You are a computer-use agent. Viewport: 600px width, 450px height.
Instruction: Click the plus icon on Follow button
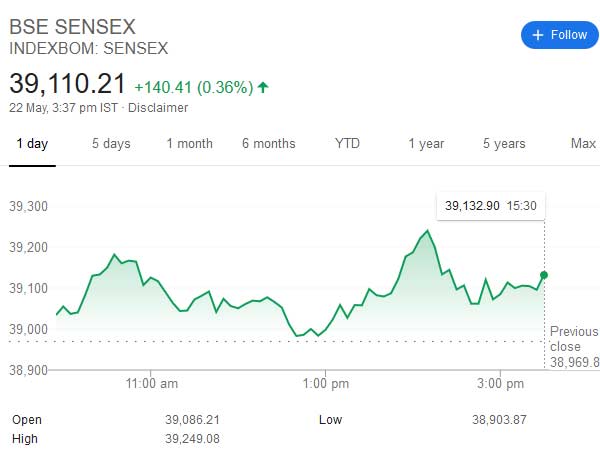[x=538, y=35]
